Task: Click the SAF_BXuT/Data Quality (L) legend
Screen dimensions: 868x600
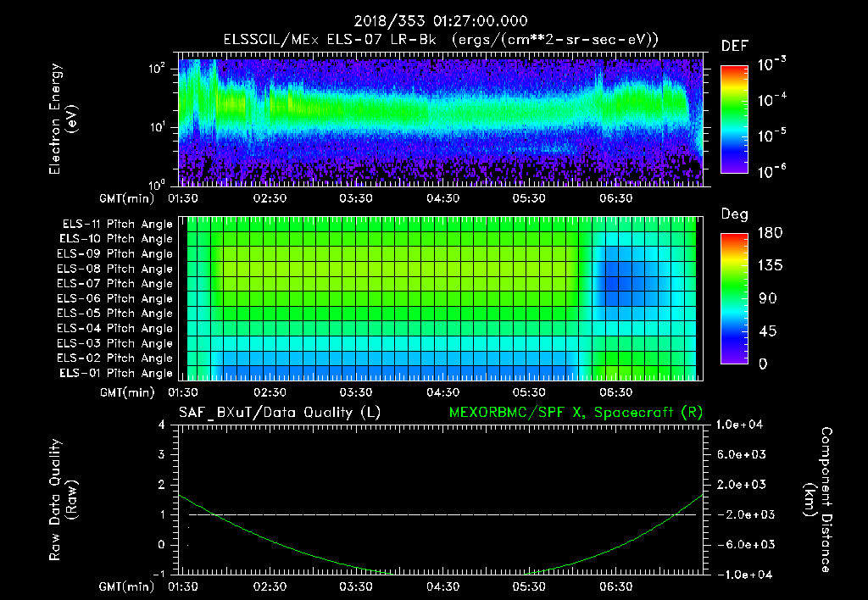Action: pos(280,413)
